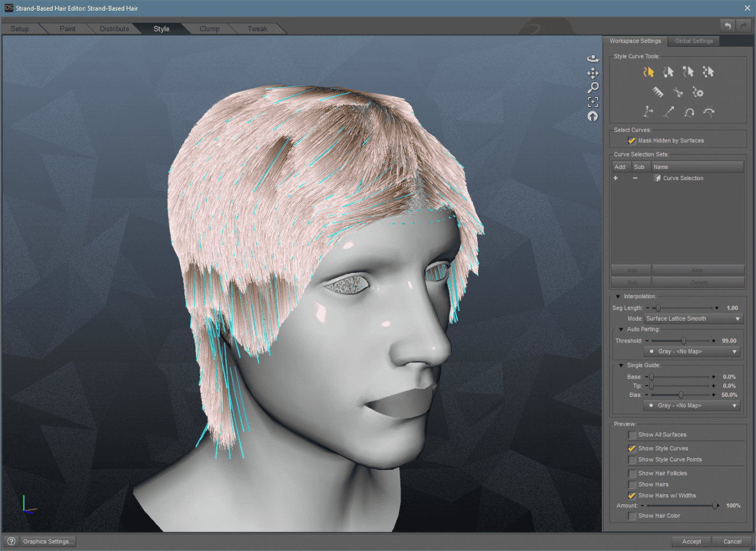Pick the Comb tool

pyautogui.click(x=658, y=92)
